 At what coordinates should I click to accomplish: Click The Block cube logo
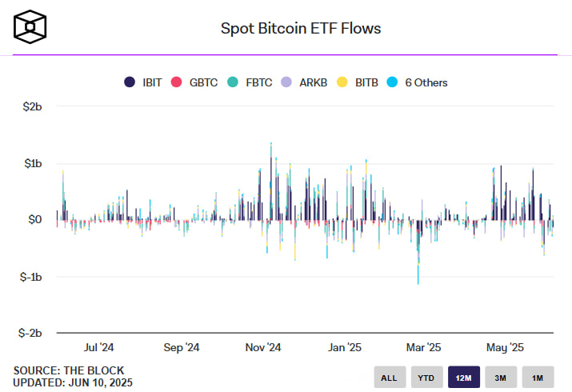coord(30,27)
